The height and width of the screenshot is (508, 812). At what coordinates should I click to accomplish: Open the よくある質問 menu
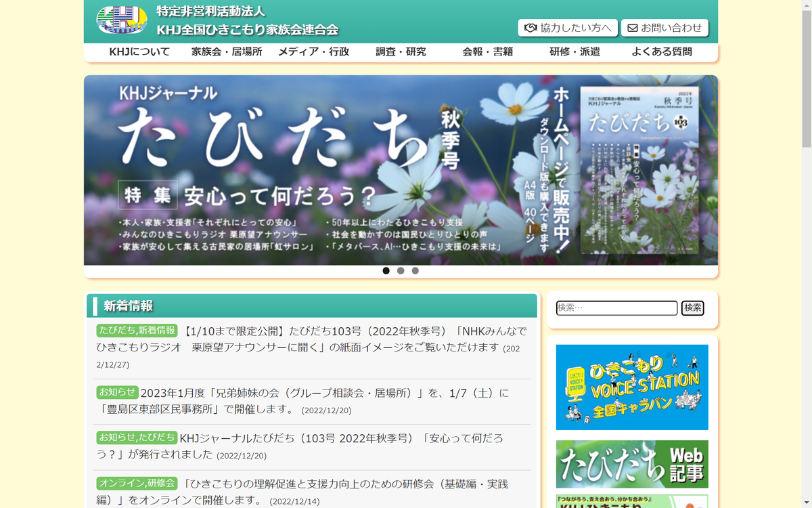click(661, 51)
